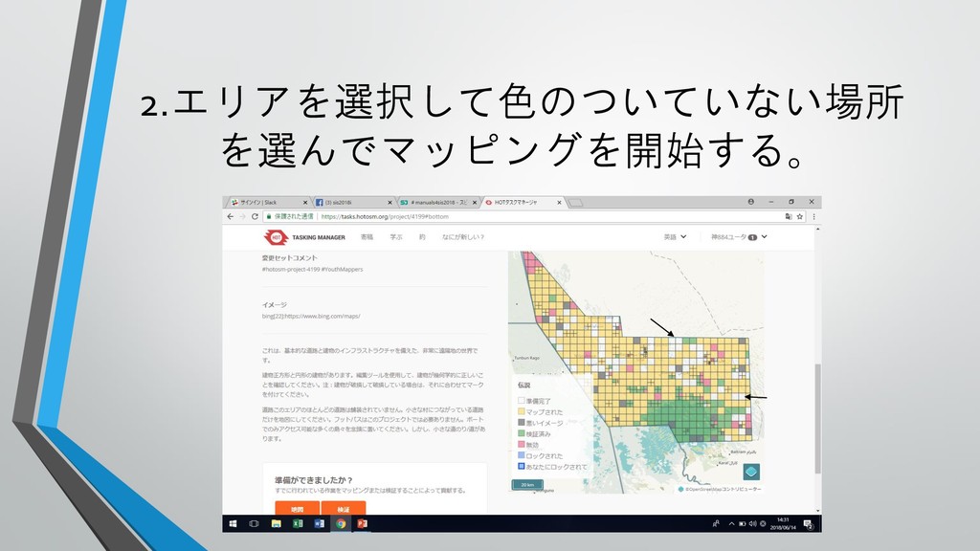Bookmark this page with the star icon
980x551 pixels.
pos(799,217)
